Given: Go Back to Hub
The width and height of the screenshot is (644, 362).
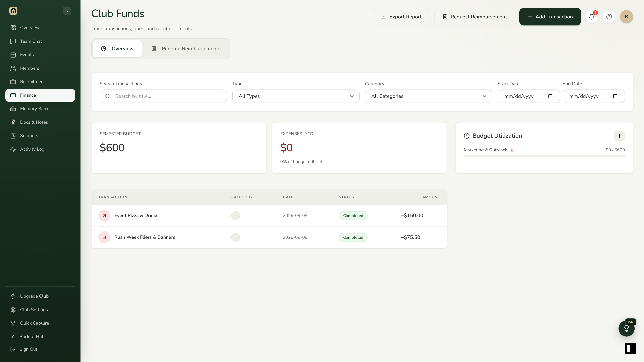Looking at the screenshot, I should [40, 337].
